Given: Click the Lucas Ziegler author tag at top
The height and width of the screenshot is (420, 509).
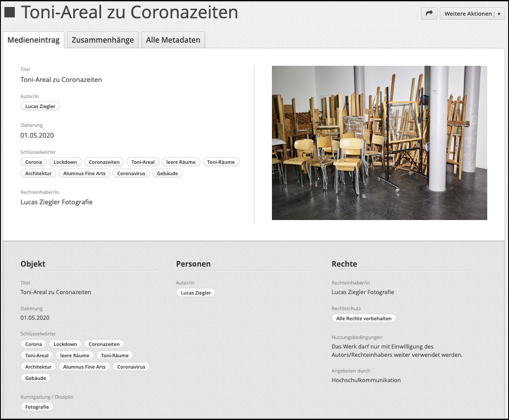Looking at the screenshot, I should (40, 106).
